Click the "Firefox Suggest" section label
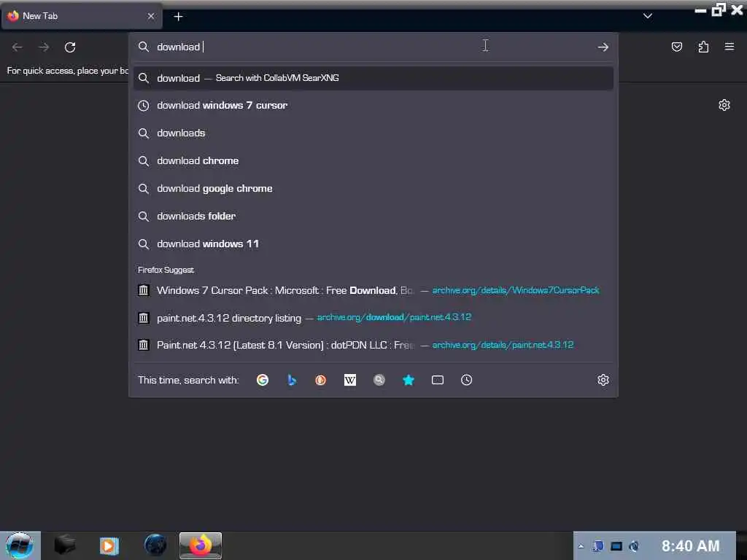This screenshot has width=747, height=560. [166, 270]
